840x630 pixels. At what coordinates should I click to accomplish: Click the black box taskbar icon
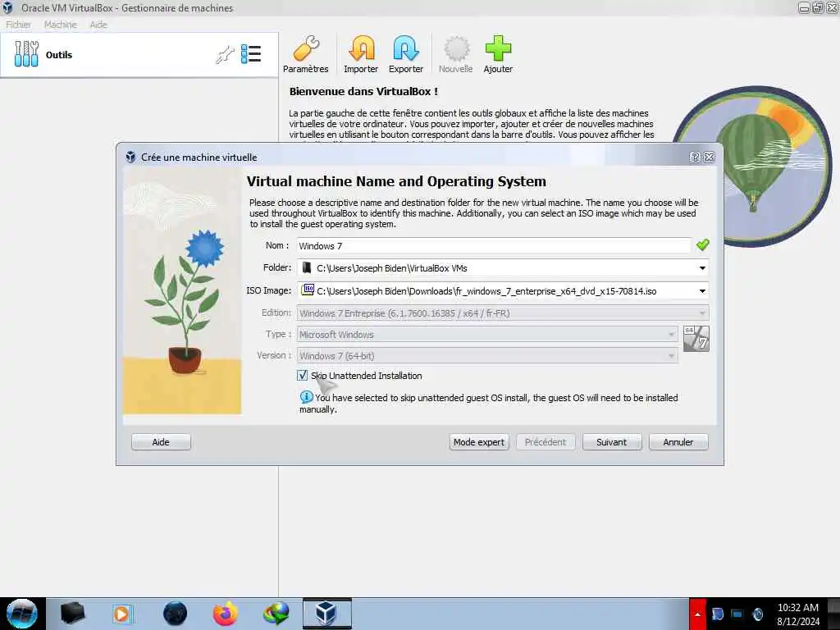72,614
